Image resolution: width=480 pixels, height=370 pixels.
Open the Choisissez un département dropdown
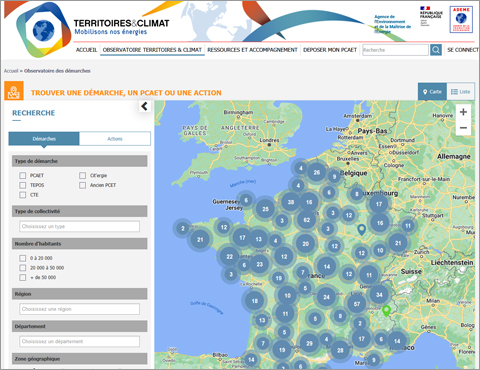coord(79,341)
